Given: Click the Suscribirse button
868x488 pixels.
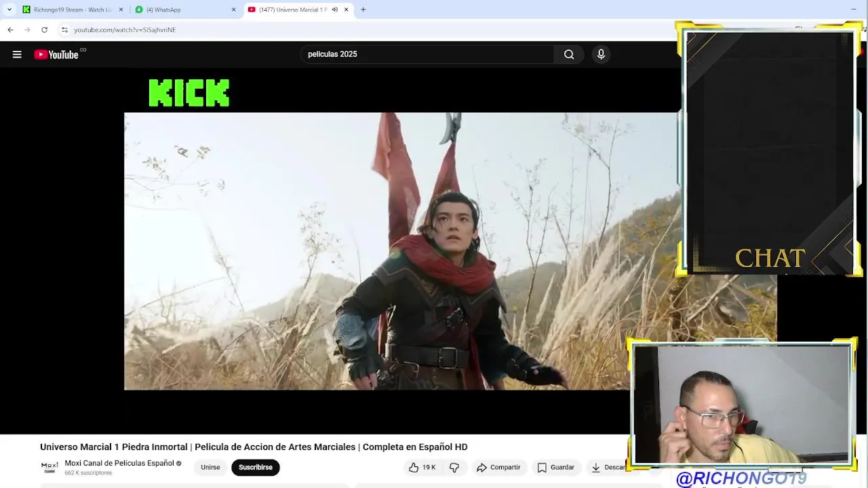Looking at the screenshot, I should (256, 468).
